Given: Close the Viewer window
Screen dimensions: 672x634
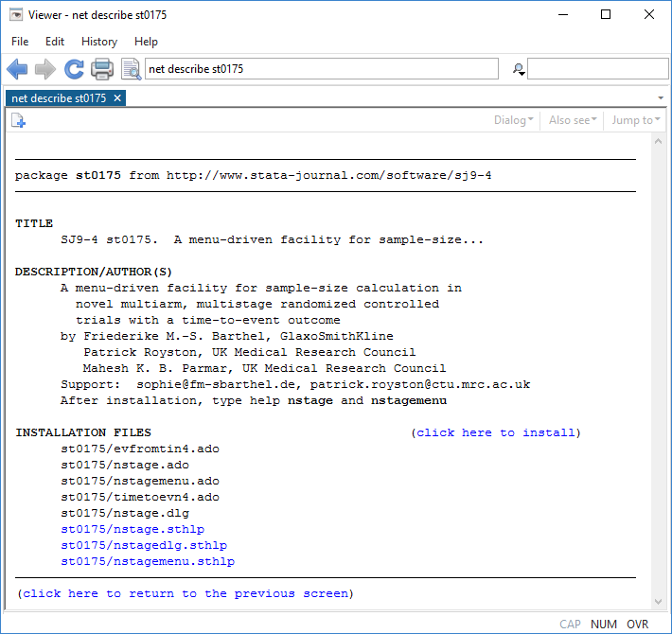Looking at the screenshot, I should click(649, 14).
